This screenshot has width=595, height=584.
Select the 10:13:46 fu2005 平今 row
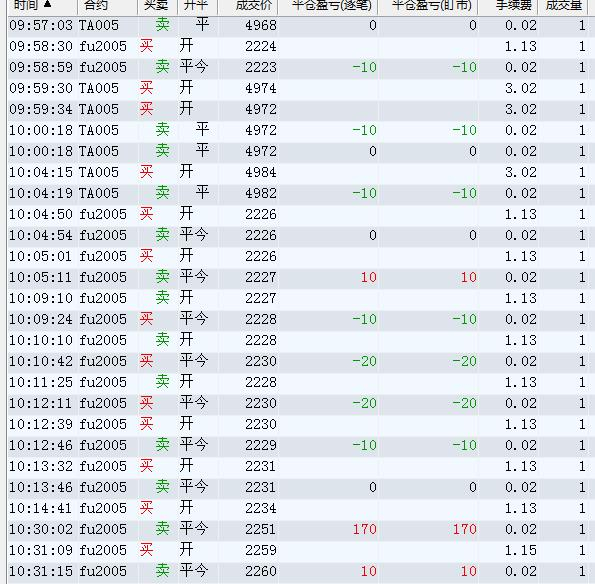point(298,487)
